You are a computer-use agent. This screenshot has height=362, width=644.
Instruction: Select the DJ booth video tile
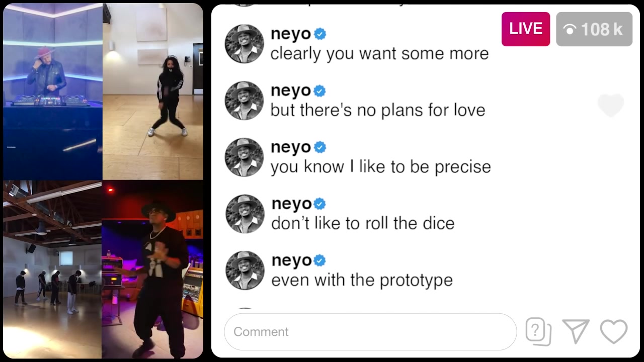pos(53,92)
